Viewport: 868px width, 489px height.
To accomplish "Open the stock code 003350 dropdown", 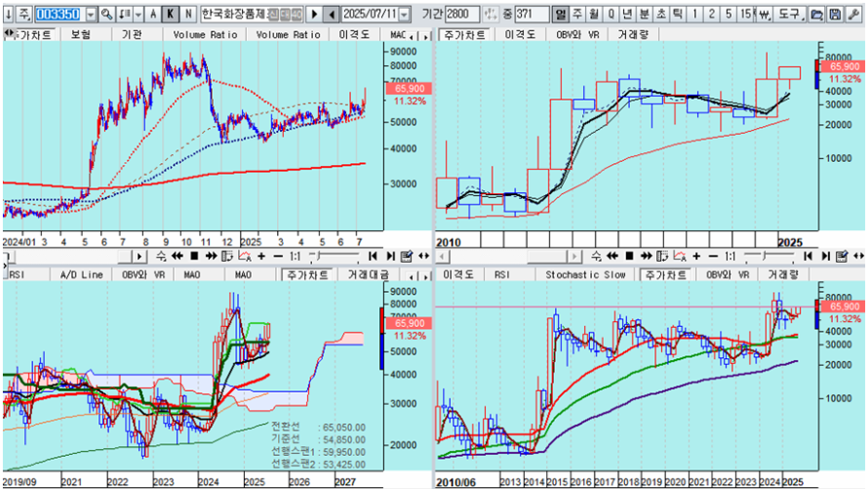I will point(92,14).
